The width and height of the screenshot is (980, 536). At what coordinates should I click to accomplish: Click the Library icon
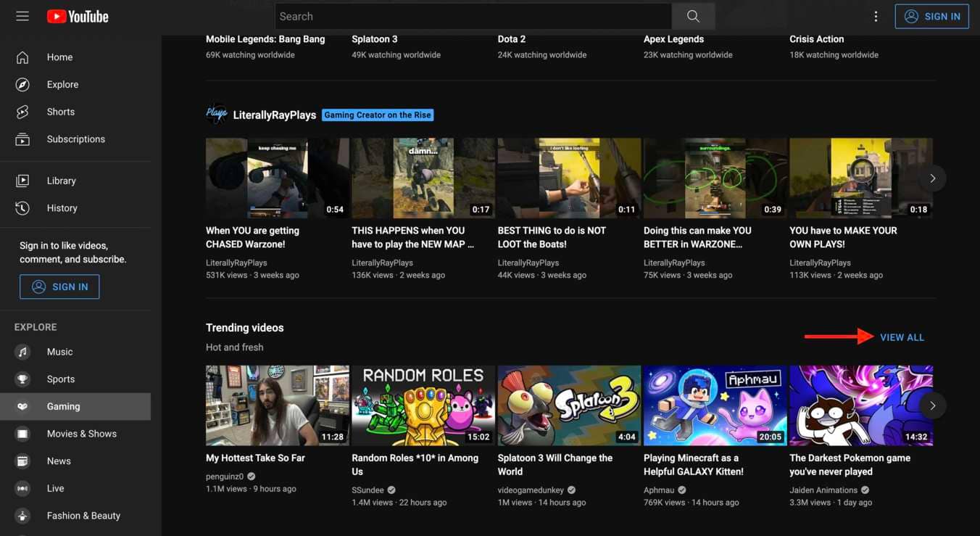tap(22, 181)
